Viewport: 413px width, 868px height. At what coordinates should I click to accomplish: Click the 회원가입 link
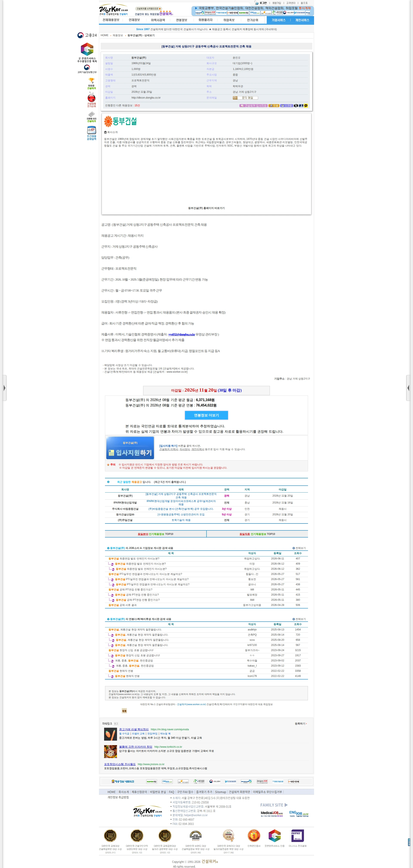click(277, 3)
